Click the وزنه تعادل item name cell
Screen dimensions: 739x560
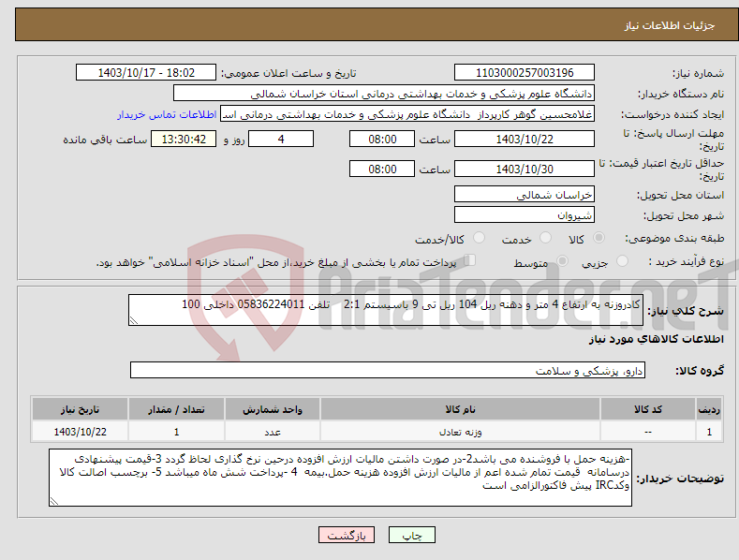coord(460,432)
